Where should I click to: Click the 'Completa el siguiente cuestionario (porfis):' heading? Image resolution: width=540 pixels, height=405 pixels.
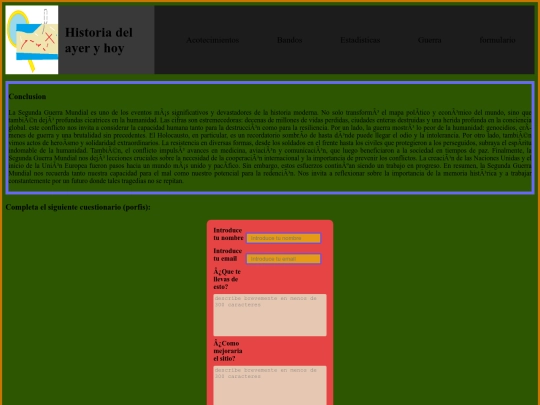coord(78,207)
